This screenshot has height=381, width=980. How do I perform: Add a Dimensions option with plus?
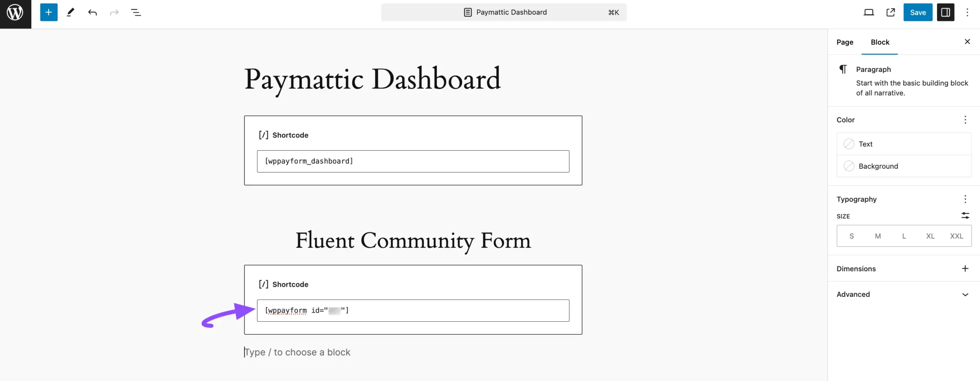965,269
